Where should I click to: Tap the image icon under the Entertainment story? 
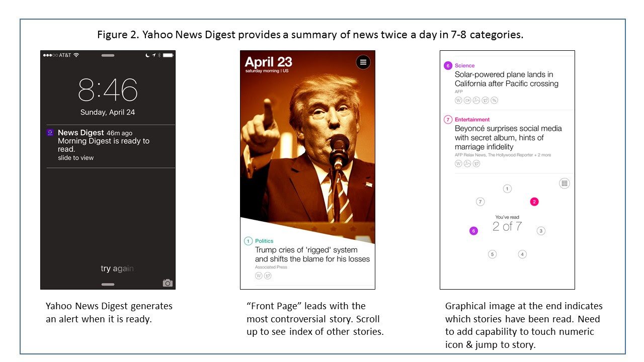coord(467,164)
